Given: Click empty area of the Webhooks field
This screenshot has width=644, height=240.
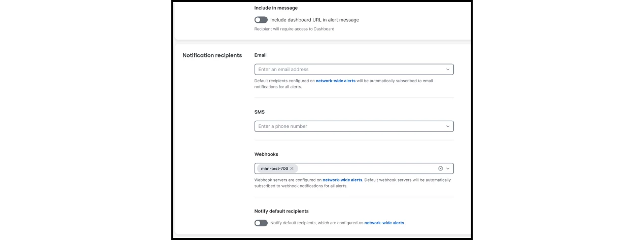Looking at the screenshot, I should (x=365, y=168).
